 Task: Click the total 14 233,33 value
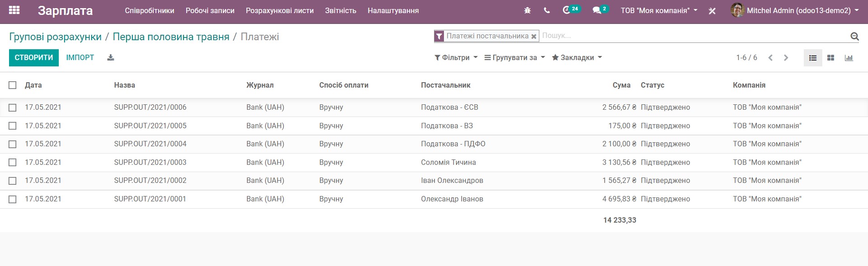point(620,220)
